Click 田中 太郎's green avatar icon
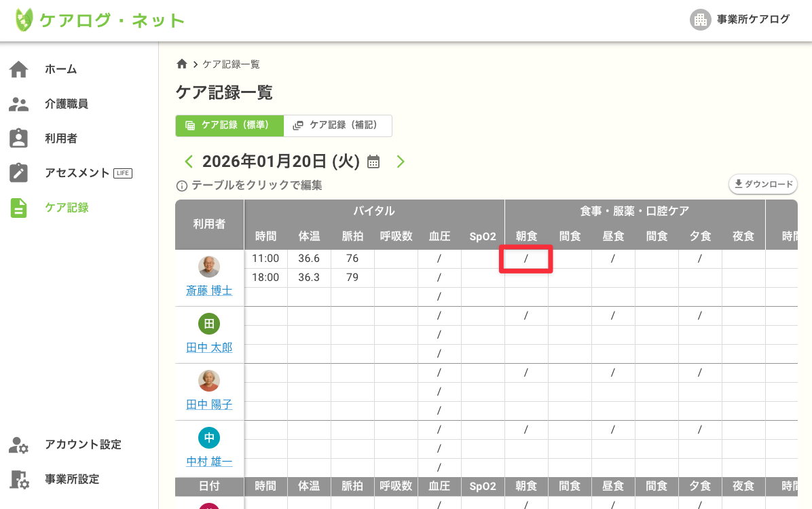812x509 pixels. pyautogui.click(x=209, y=324)
